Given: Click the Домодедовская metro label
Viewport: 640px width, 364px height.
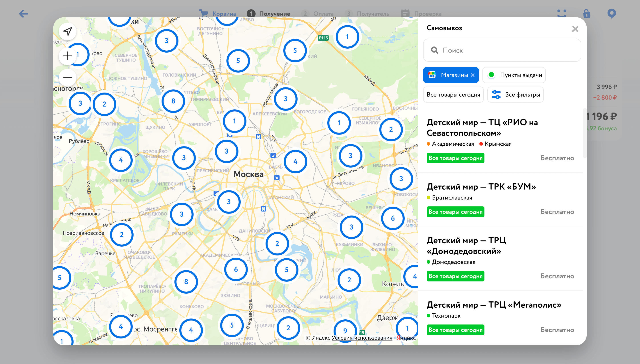Looking at the screenshot, I should pos(453,262).
